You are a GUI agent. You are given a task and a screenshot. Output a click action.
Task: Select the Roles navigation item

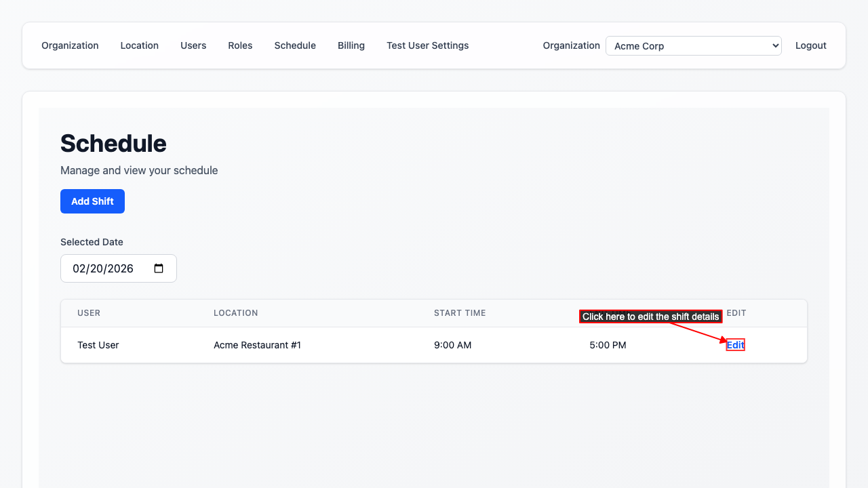pos(240,45)
